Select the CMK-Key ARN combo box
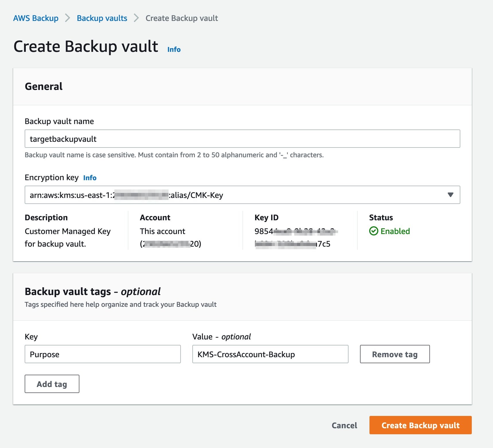This screenshot has width=493, height=448. point(242,195)
